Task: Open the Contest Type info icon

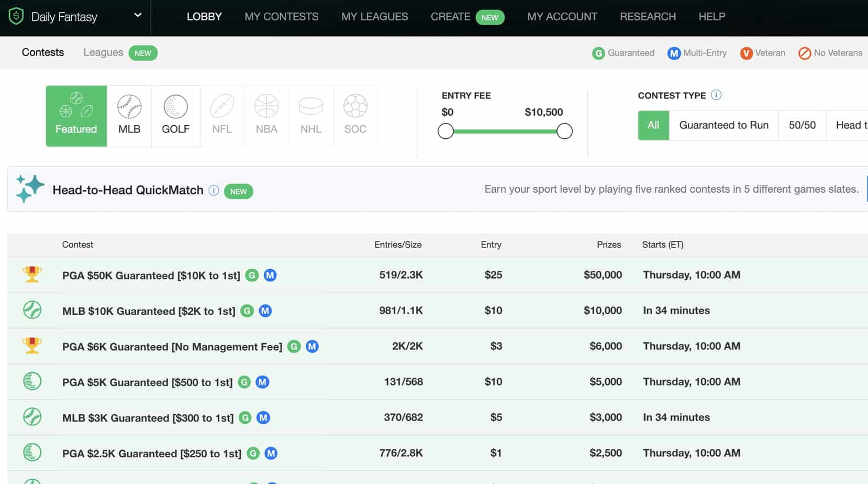Action: click(716, 95)
